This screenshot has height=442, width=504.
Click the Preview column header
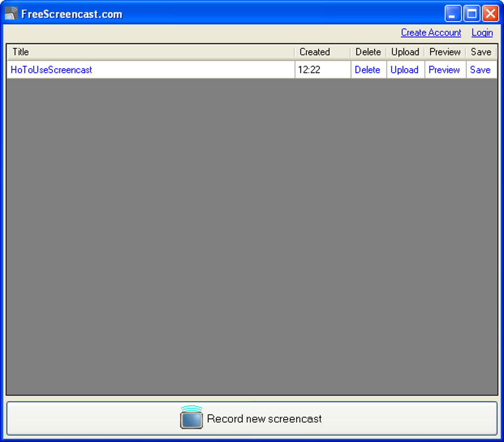pyautogui.click(x=445, y=52)
